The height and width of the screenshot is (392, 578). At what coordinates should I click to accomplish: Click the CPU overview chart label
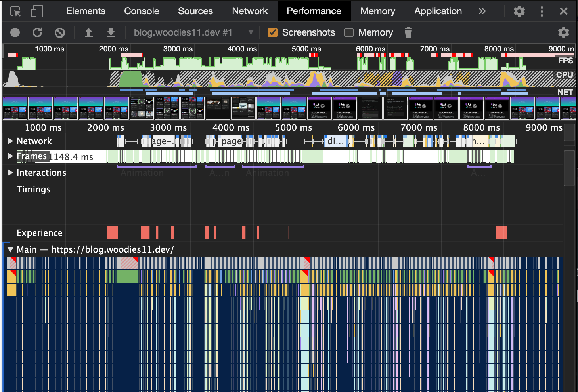pyautogui.click(x=565, y=75)
